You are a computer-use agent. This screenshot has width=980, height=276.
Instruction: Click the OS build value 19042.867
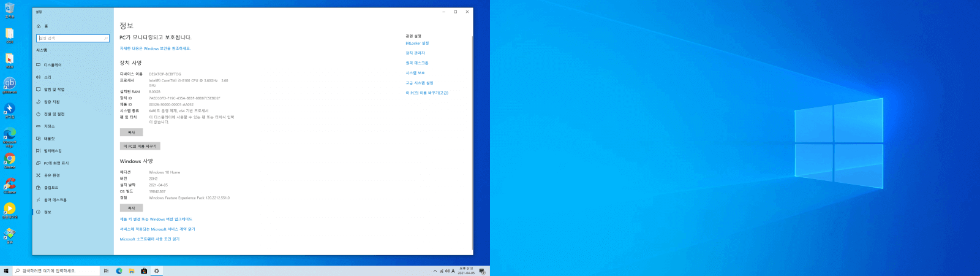click(157, 191)
